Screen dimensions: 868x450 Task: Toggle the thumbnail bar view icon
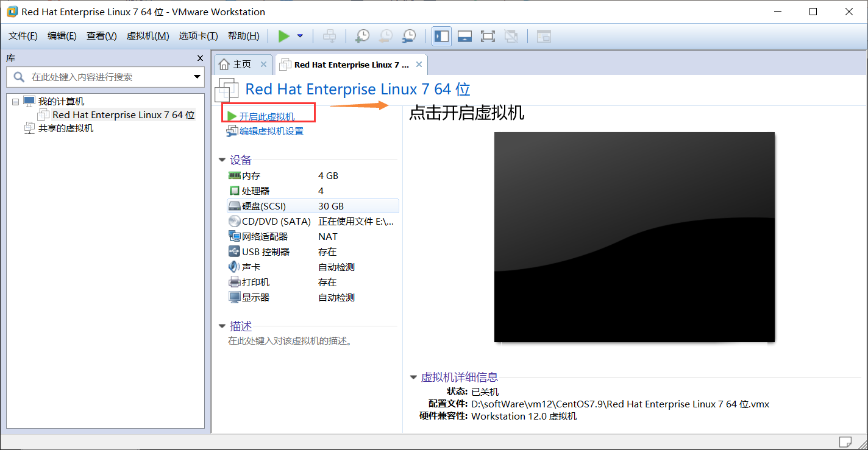click(x=464, y=36)
